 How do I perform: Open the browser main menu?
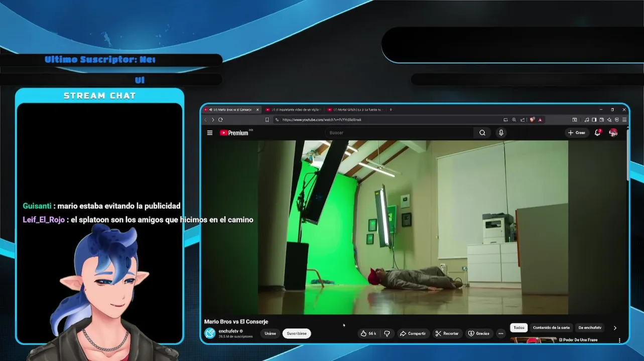click(624, 120)
